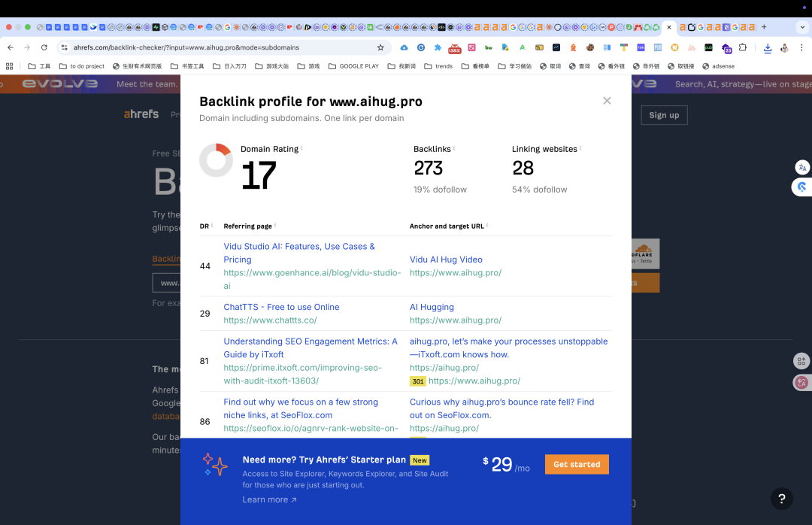The height and width of the screenshot is (525, 812).
Task: Open Chrome's three-dot menu
Action: [801, 47]
